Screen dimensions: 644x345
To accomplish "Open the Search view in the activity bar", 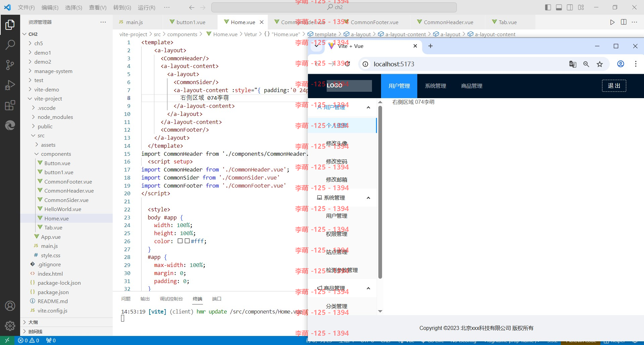I will [x=10, y=45].
